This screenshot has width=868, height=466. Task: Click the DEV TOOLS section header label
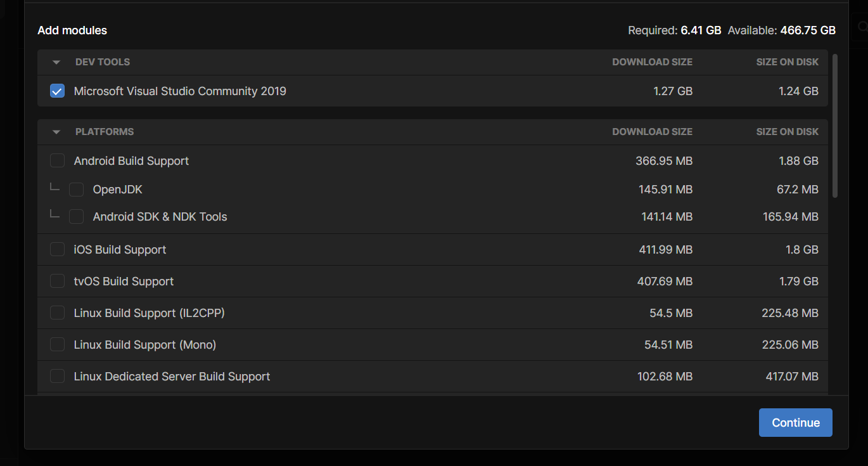tap(103, 62)
